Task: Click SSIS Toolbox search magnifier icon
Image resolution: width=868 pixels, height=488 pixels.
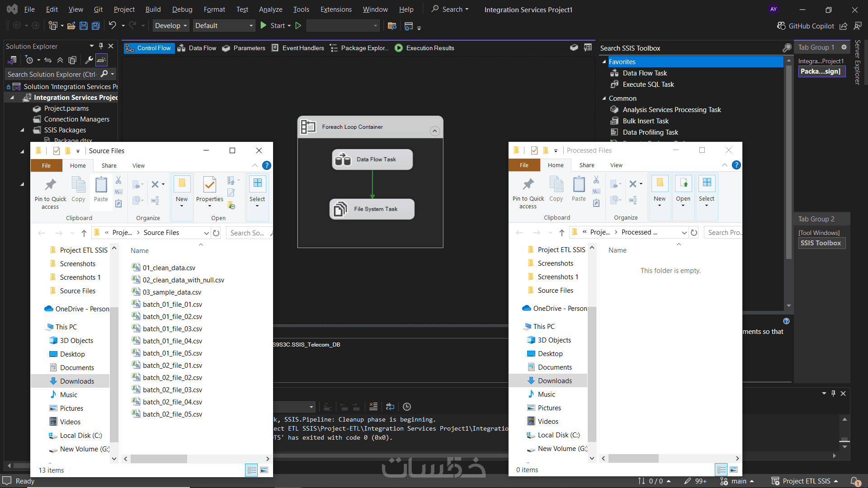Action: click(x=787, y=48)
